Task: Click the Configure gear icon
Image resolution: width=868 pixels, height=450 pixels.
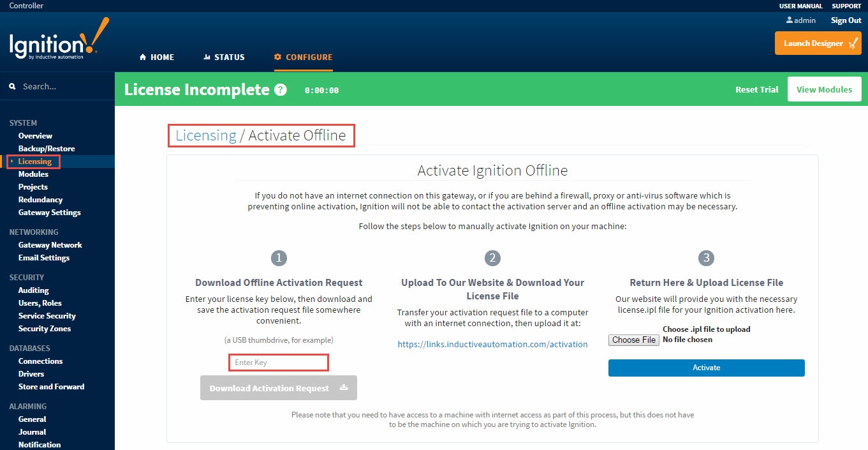Action: 277,57
